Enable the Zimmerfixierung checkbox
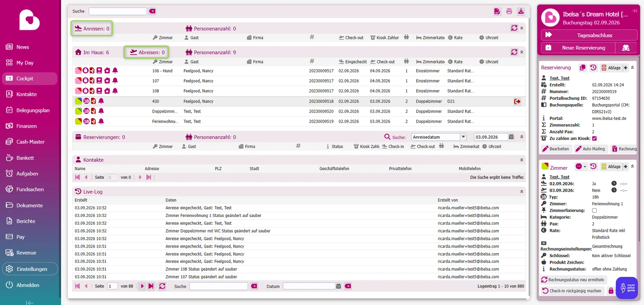Image resolution: width=644 pixels, height=305 pixels. [594, 210]
